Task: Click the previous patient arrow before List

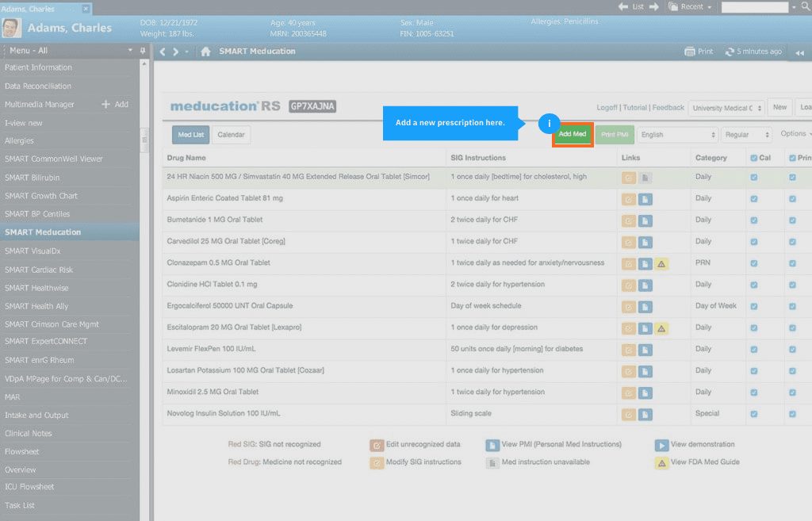Action: [623, 6]
